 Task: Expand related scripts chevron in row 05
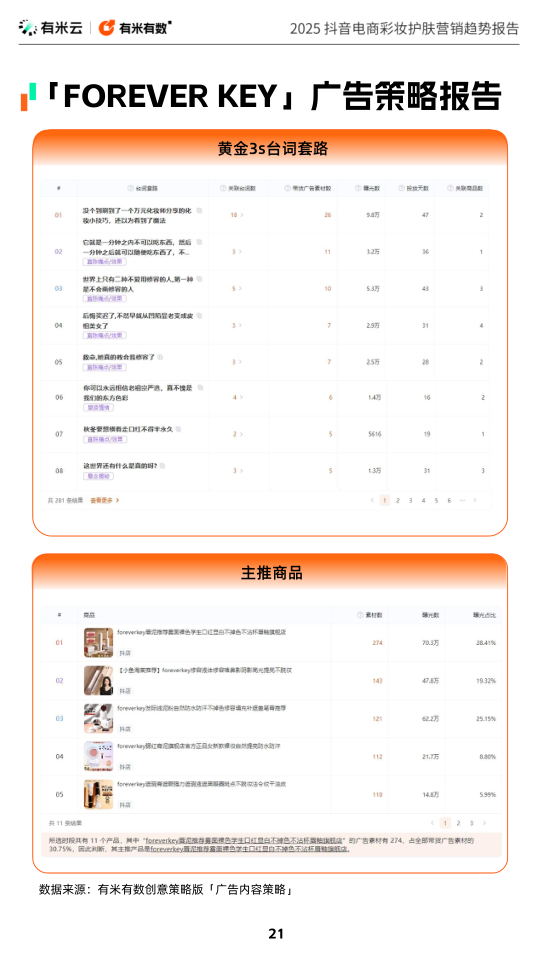point(241,362)
